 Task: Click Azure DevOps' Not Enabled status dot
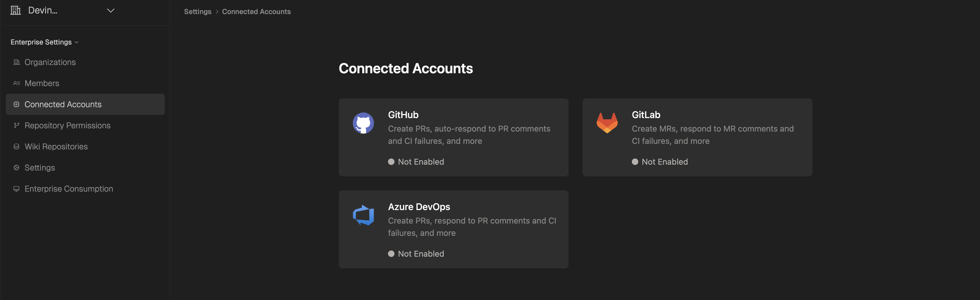(x=391, y=254)
